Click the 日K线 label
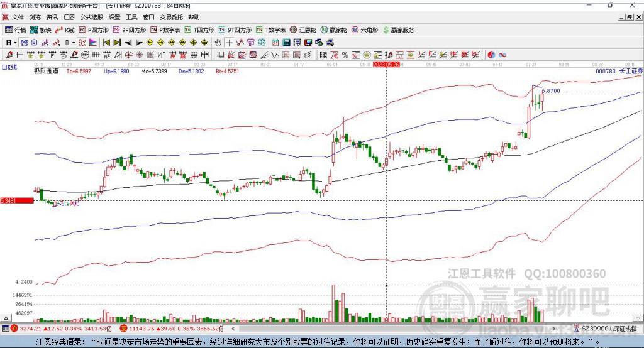This screenshot has height=348, width=644. click(x=9, y=67)
